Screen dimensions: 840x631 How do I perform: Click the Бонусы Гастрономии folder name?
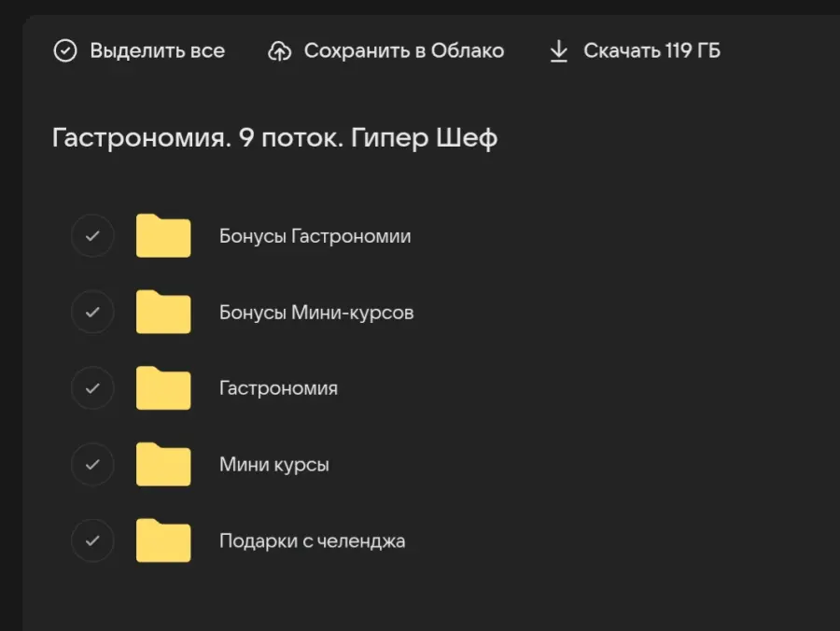click(x=315, y=236)
